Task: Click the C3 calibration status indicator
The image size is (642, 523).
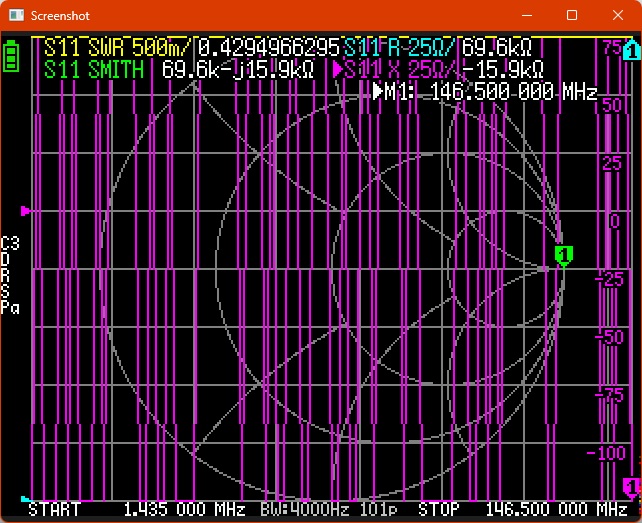Action: coord(10,243)
